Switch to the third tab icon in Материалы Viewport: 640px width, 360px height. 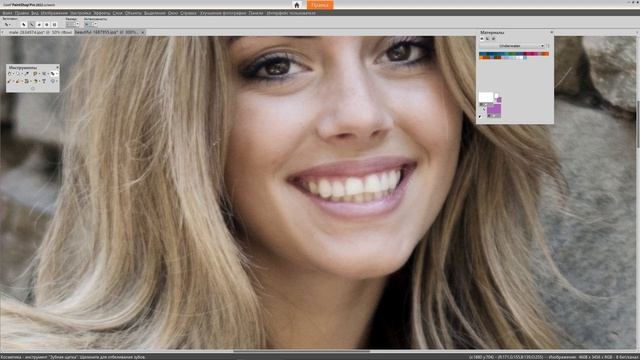(x=493, y=38)
